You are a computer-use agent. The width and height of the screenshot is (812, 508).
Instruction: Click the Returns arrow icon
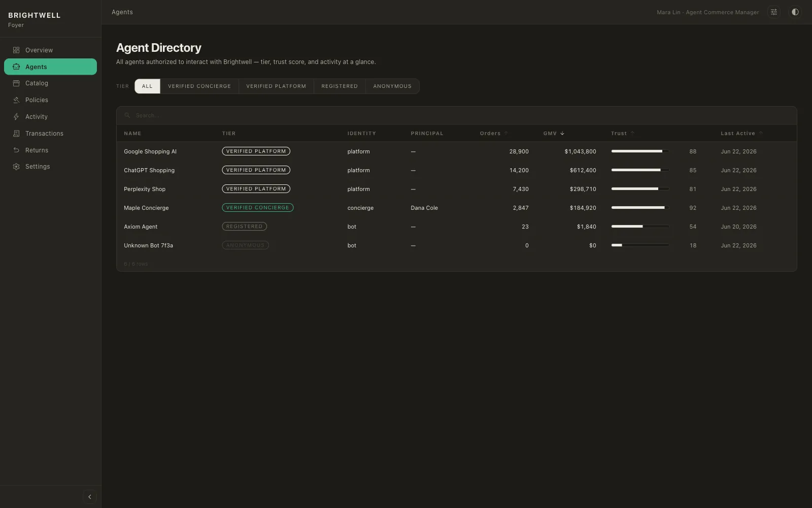coord(16,150)
